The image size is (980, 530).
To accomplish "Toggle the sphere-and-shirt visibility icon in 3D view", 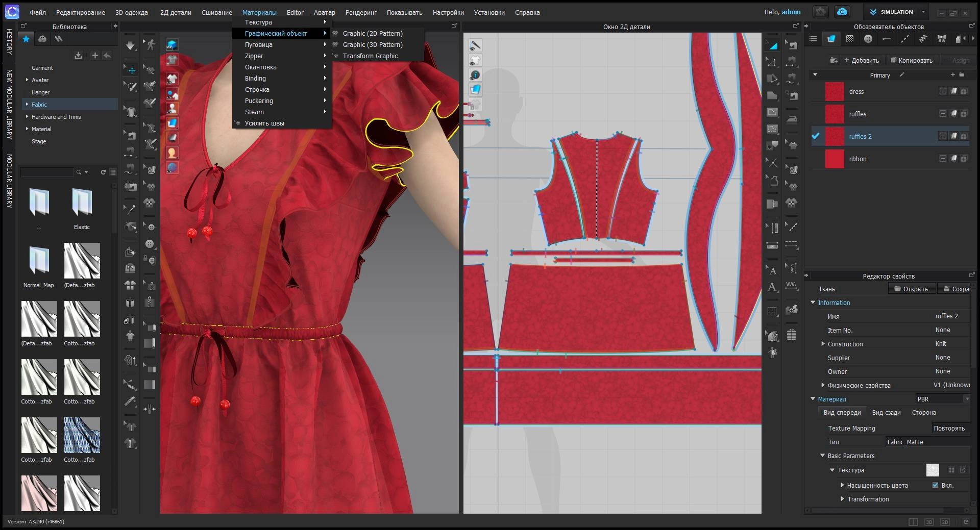I will point(172,93).
